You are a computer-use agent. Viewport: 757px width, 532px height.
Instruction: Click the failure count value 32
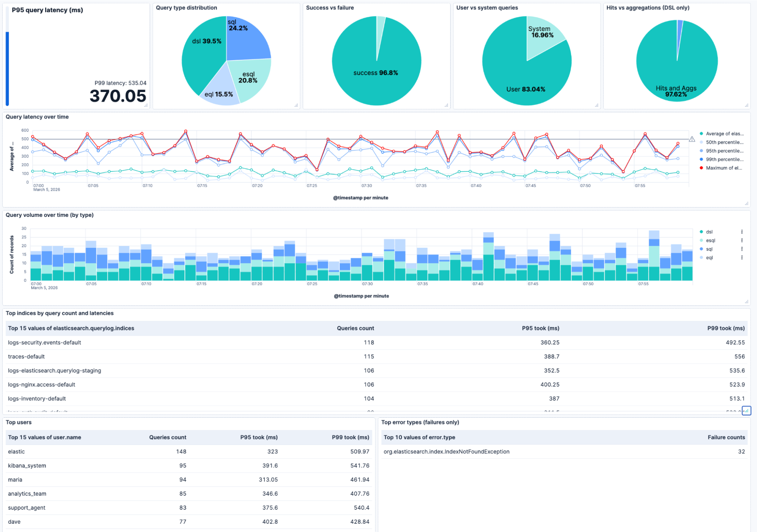741,451
